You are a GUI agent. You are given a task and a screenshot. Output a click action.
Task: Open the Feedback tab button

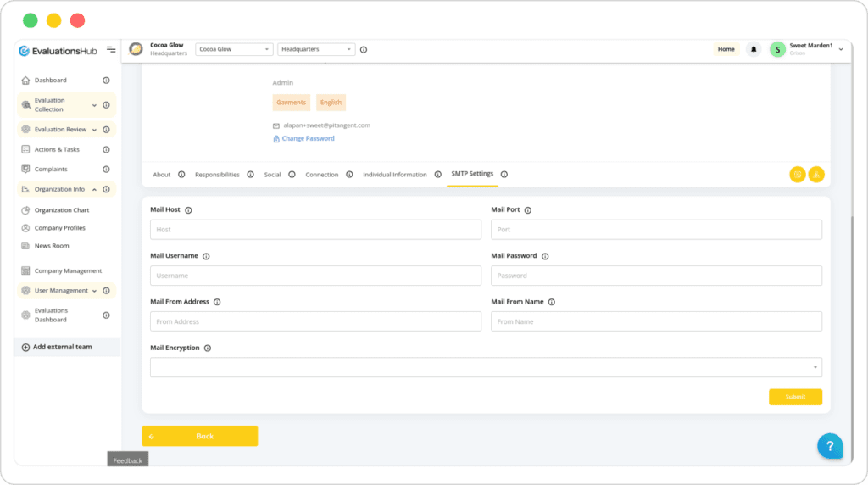[x=128, y=460]
